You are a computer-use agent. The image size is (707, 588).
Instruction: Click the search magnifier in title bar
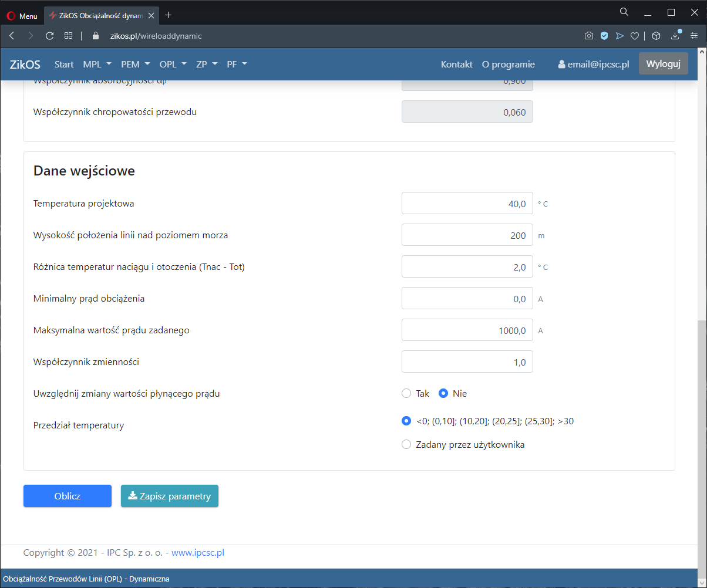click(624, 12)
